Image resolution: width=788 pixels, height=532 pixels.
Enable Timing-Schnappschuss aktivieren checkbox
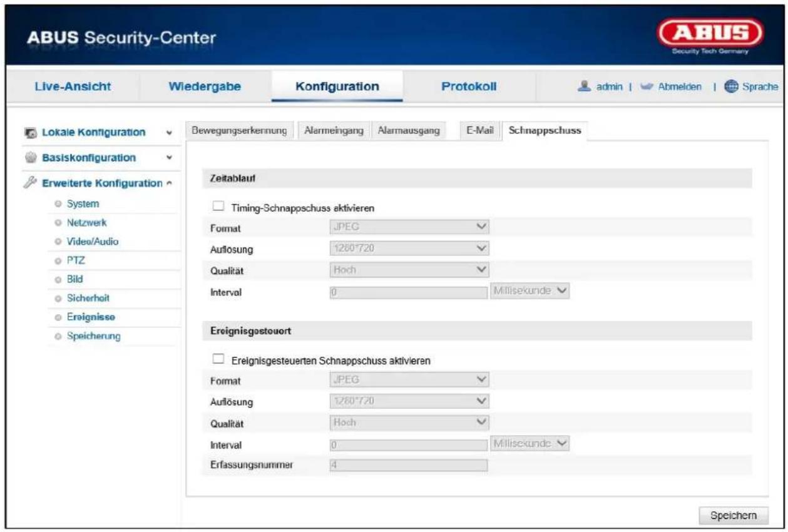[x=218, y=206]
